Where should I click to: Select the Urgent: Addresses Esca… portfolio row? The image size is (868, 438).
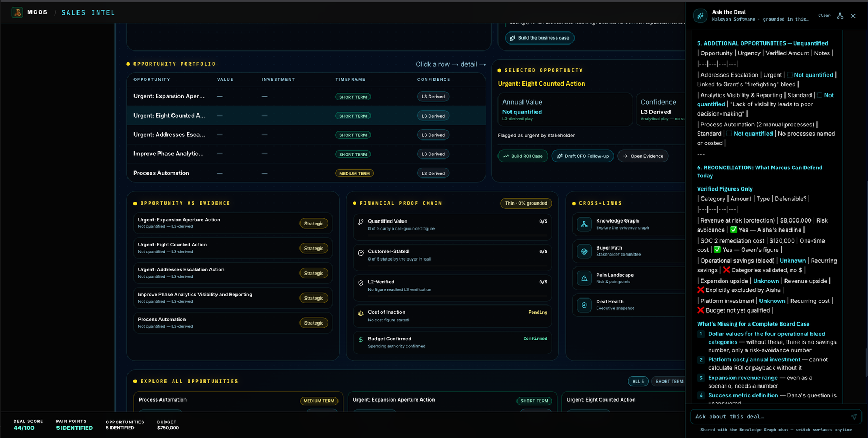306,135
